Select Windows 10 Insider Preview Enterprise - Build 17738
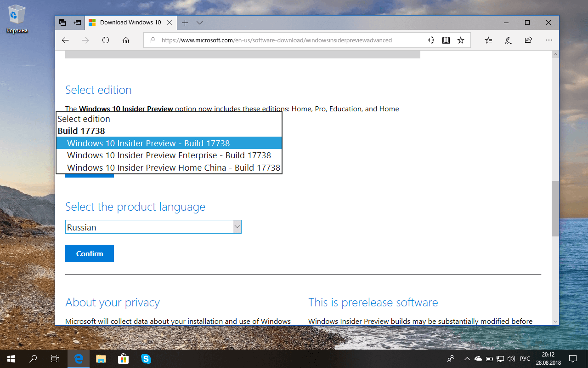Image resolution: width=588 pixels, height=368 pixels. pos(169,155)
